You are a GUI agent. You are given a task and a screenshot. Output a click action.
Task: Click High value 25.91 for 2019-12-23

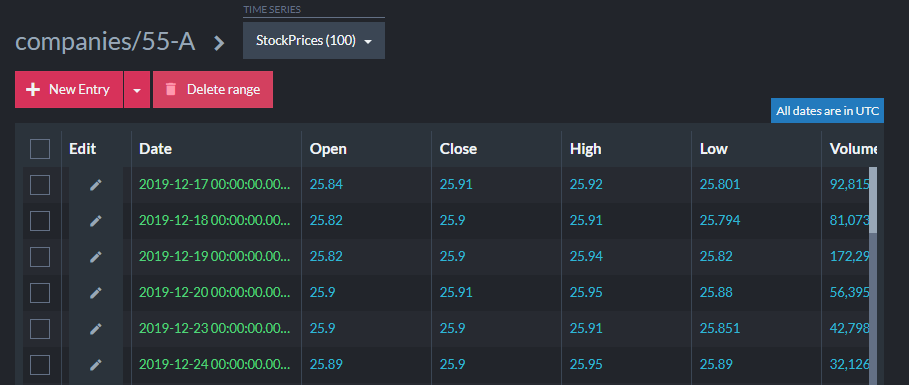(586, 329)
